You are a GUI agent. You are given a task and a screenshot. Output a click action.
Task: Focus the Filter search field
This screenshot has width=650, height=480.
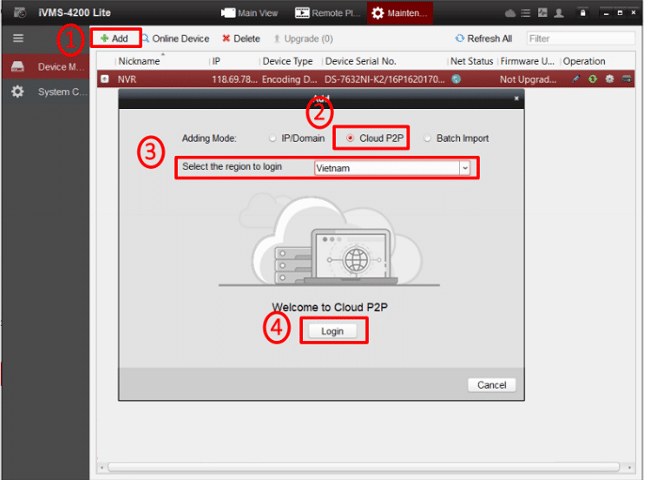580,39
